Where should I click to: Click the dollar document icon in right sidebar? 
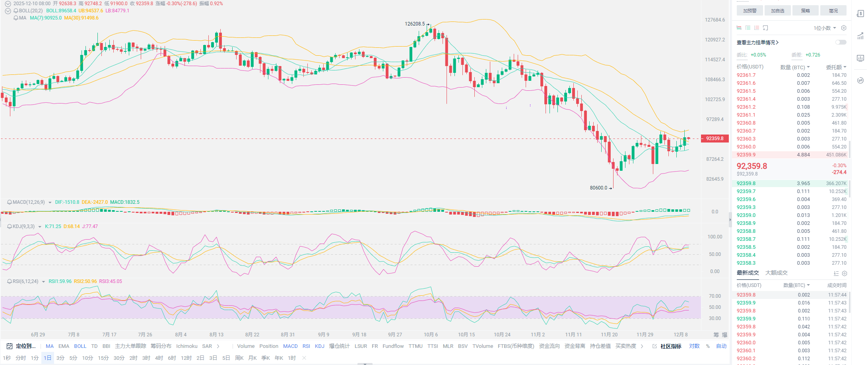pos(860,14)
